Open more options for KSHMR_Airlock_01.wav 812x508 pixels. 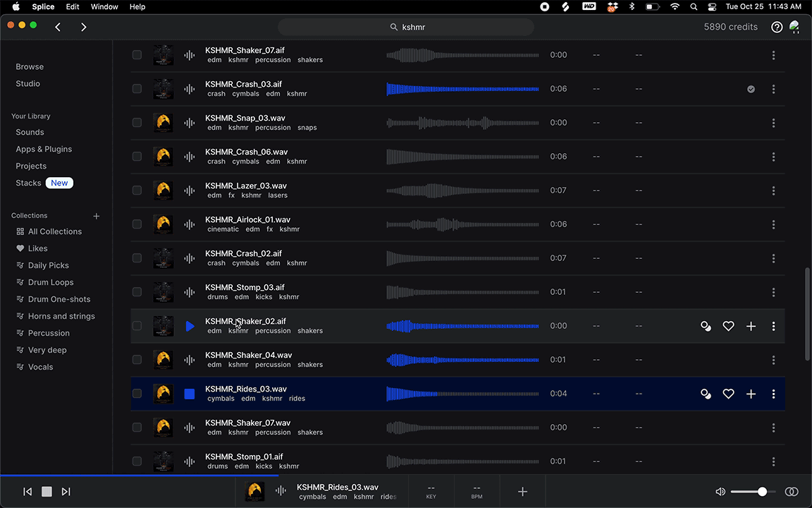tap(774, 224)
